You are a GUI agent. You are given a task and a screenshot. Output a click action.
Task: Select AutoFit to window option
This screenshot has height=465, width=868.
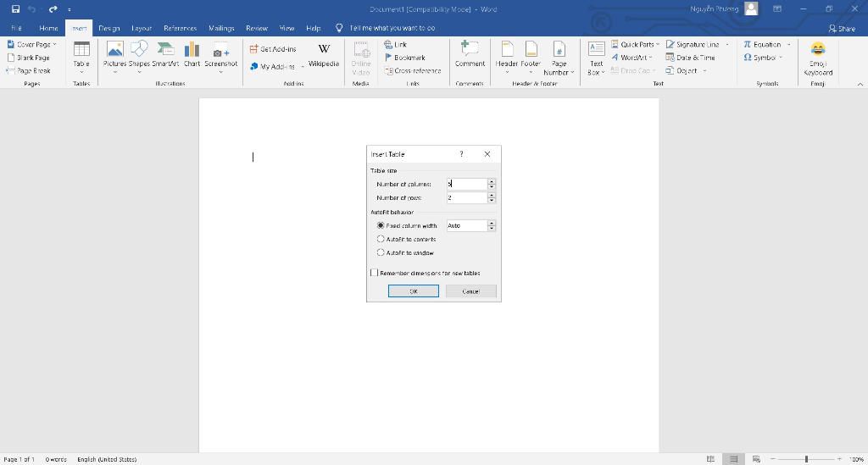tap(405, 252)
